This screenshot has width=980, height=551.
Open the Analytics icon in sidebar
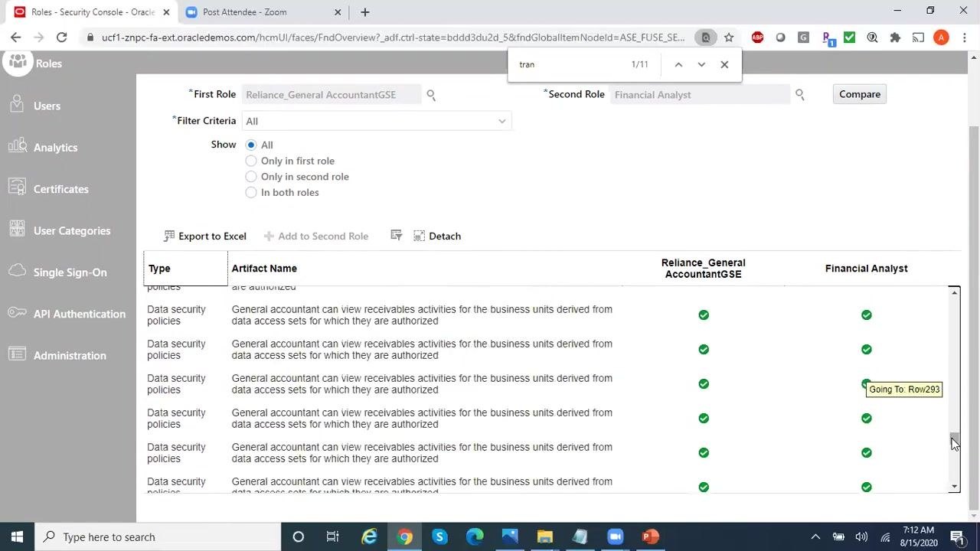pos(17,147)
